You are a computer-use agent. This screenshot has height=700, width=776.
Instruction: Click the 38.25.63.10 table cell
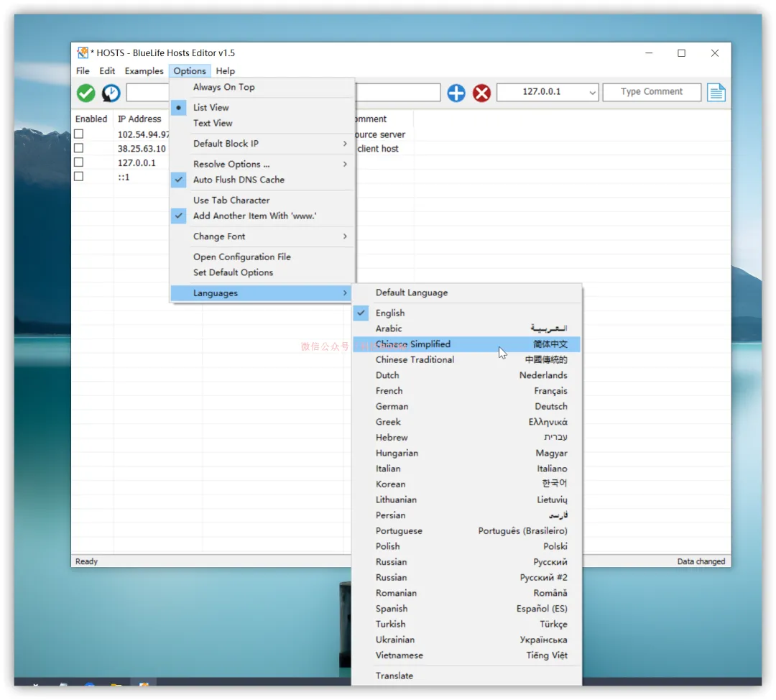pos(142,149)
